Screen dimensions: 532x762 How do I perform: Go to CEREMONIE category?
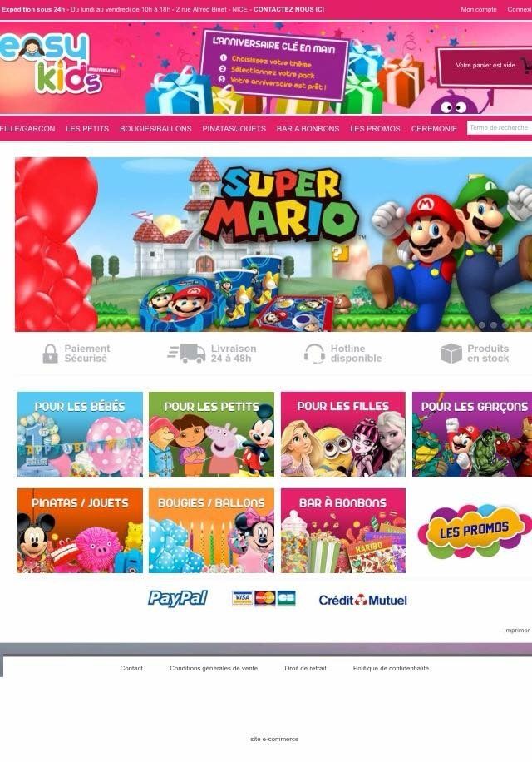434,129
